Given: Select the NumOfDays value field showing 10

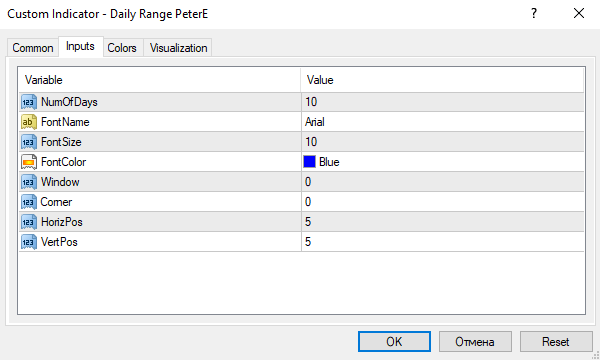Looking at the screenshot, I should pyautogui.click(x=443, y=102).
